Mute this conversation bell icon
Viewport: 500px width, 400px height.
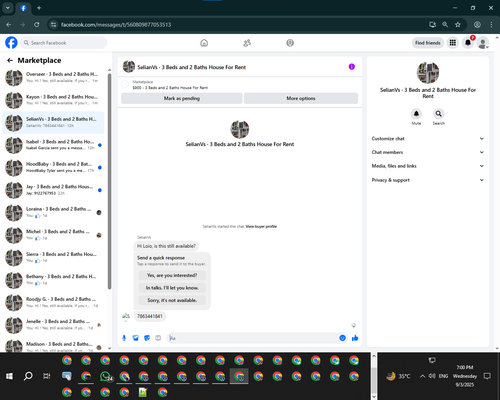[x=416, y=114]
